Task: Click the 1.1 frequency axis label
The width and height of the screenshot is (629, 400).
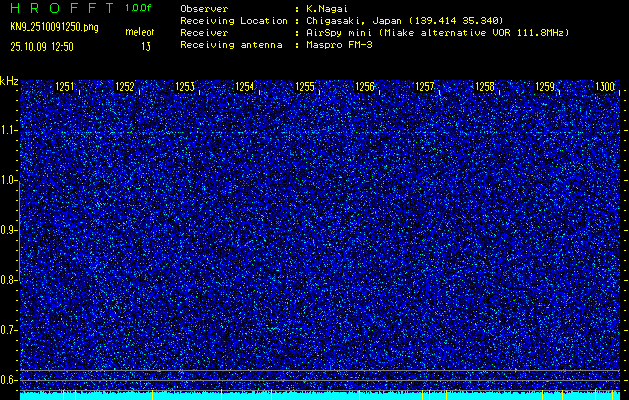Action: (9, 130)
